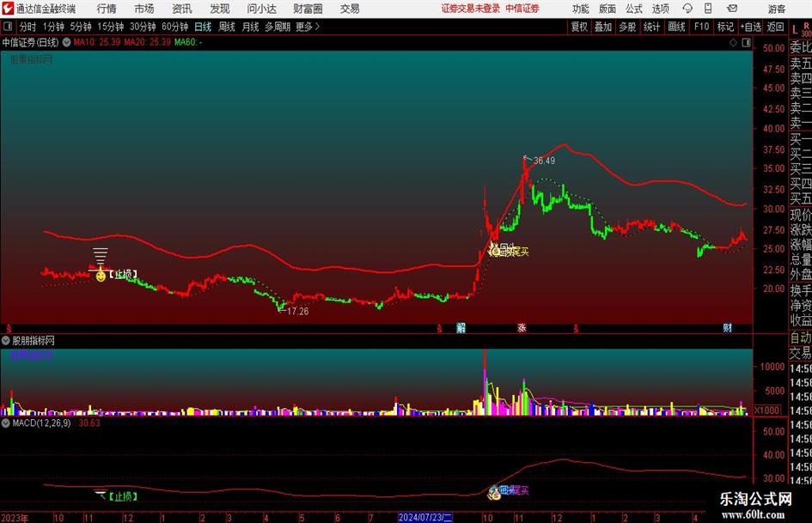Open the 问小达 menu
The height and width of the screenshot is (523, 812).
pos(261,9)
